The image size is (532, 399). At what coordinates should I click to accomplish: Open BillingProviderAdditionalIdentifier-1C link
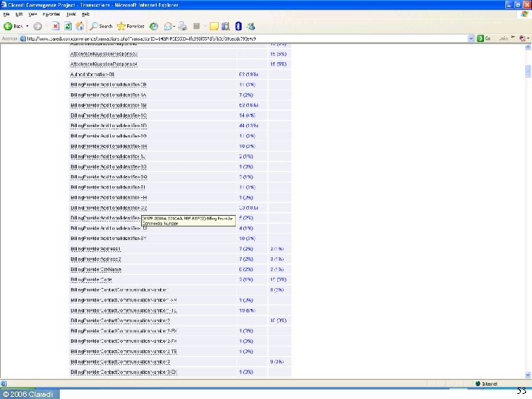pos(108,115)
